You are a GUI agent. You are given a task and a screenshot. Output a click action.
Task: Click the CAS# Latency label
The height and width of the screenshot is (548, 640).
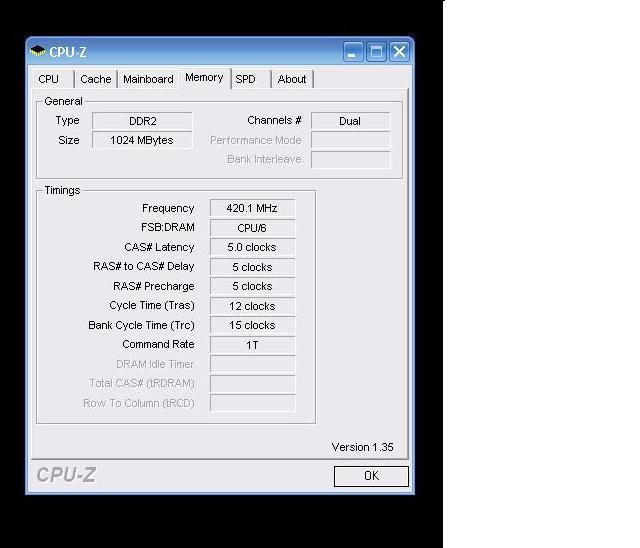click(x=159, y=247)
